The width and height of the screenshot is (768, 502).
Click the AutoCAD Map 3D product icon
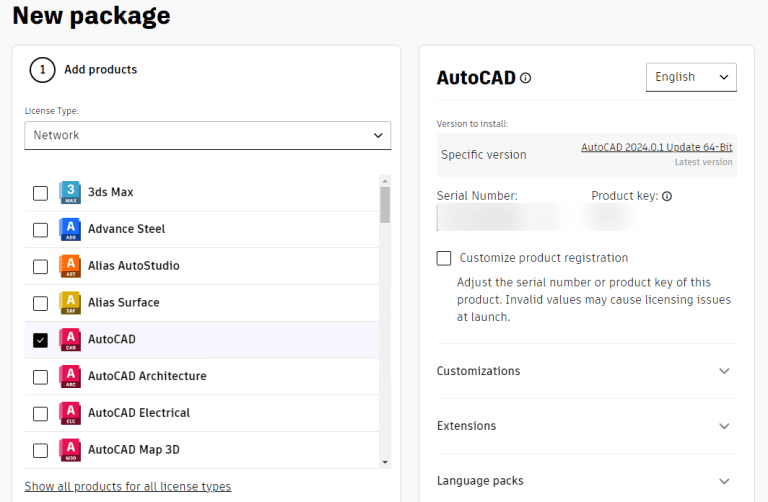70,450
